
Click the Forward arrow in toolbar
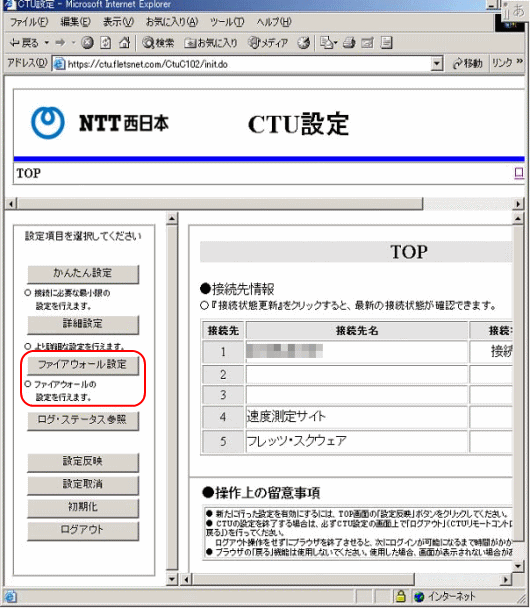tap(60, 43)
